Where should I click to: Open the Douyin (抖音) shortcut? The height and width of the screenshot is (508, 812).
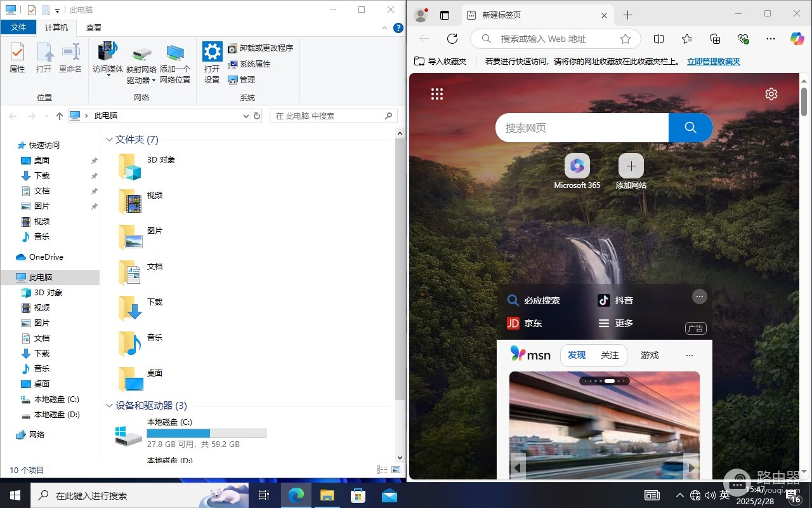pos(615,300)
